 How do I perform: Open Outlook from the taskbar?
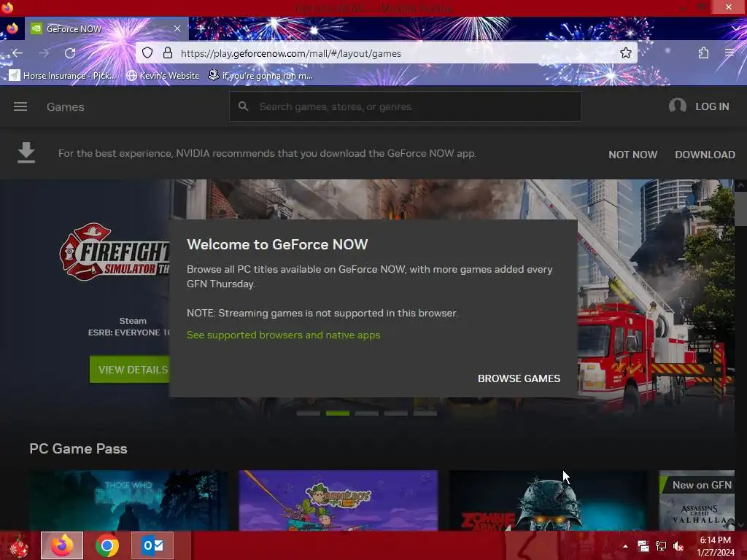coord(152,545)
